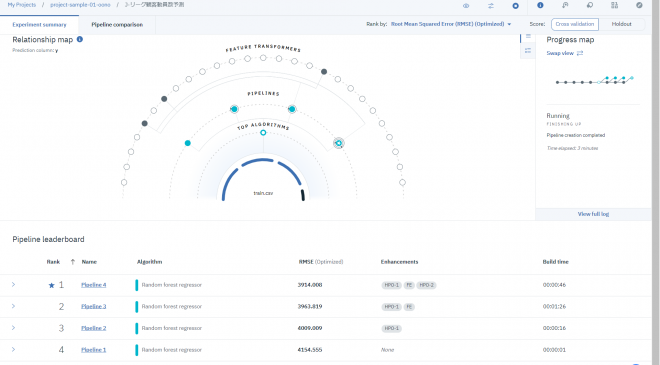
Task: Select the lower tree view icon
Action: pos(528,51)
